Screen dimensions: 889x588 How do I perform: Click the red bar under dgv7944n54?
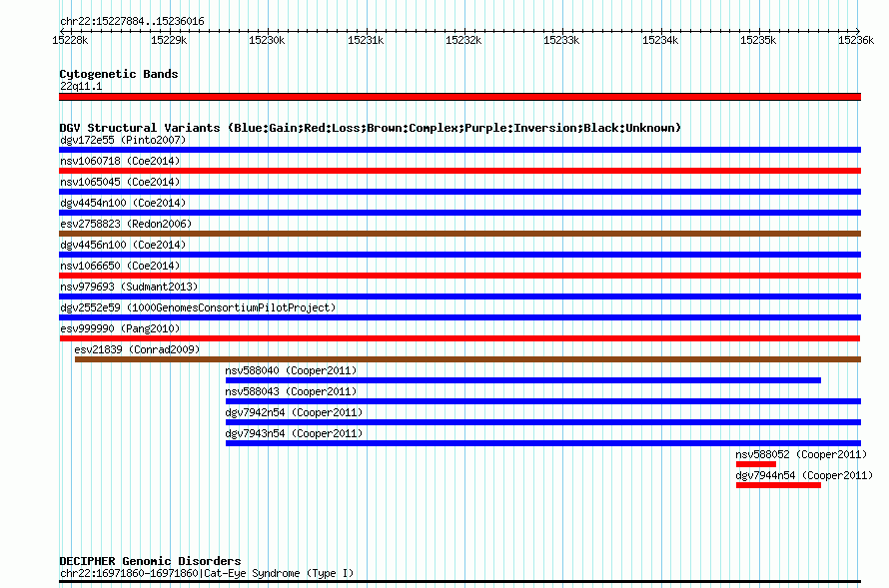click(778, 485)
